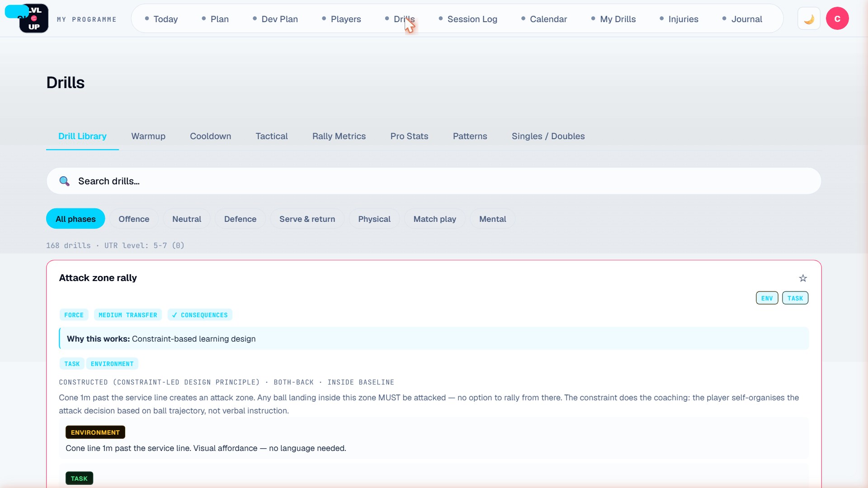This screenshot has height=488, width=868.
Task: Select the Mental phase filter
Action: [492, 219]
